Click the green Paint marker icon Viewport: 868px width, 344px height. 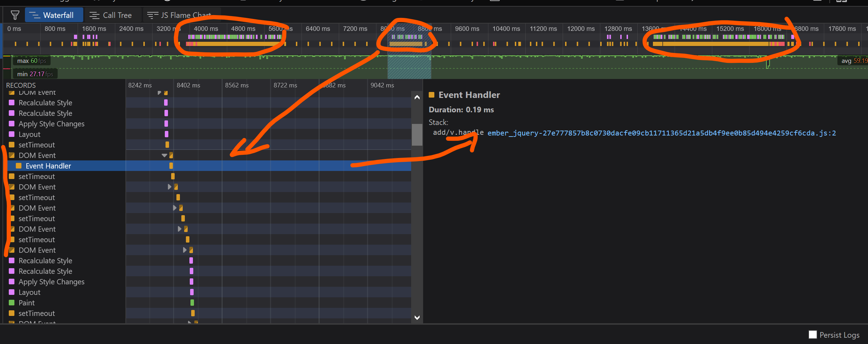(12, 303)
